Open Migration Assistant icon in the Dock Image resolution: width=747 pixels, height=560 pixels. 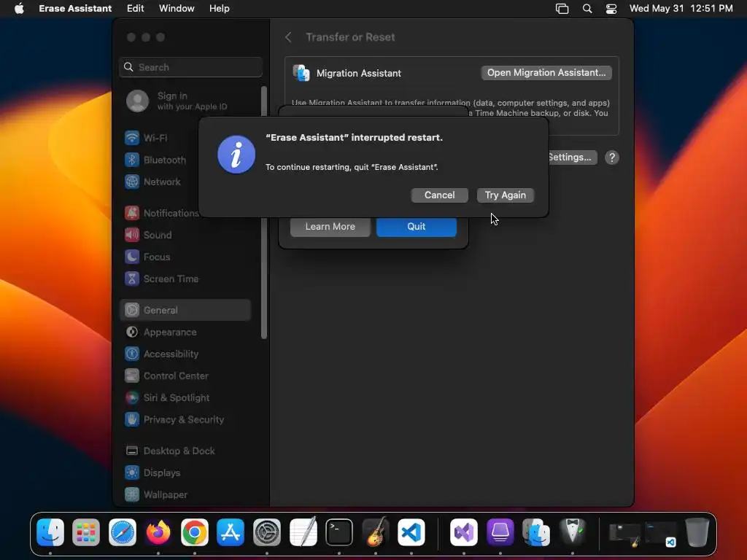536,532
